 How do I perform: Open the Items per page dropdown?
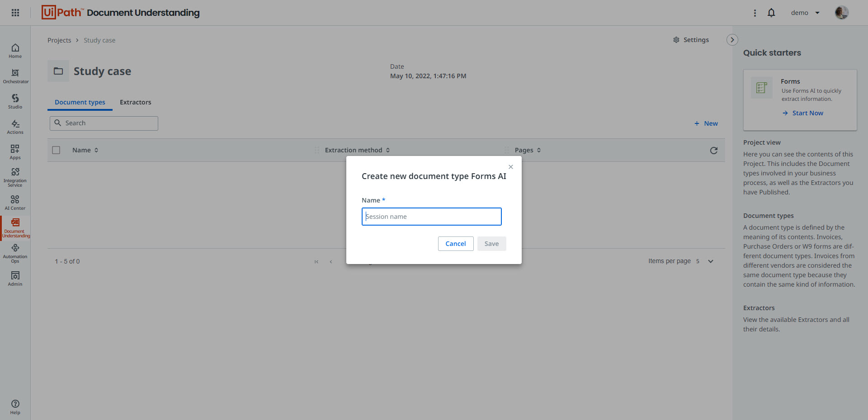pos(704,261)
